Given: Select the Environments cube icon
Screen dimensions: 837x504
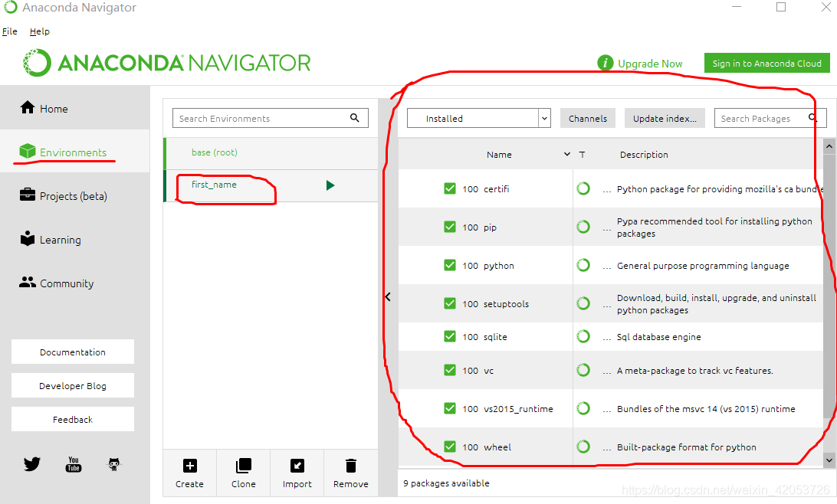Looking at the screenshot, I should pos(28,152).
